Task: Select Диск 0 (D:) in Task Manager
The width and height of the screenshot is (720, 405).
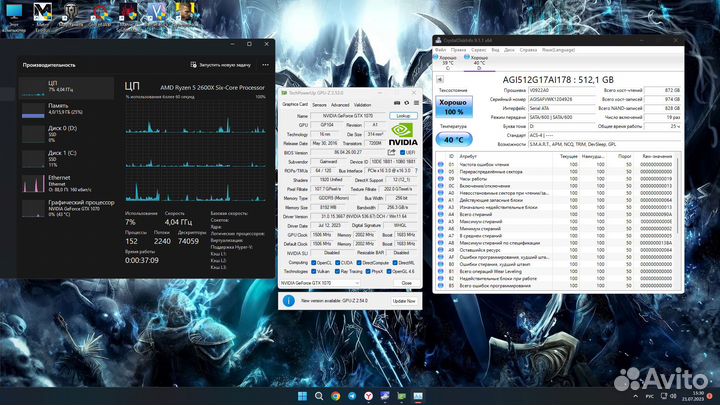Action: click(x=66, y=134)
